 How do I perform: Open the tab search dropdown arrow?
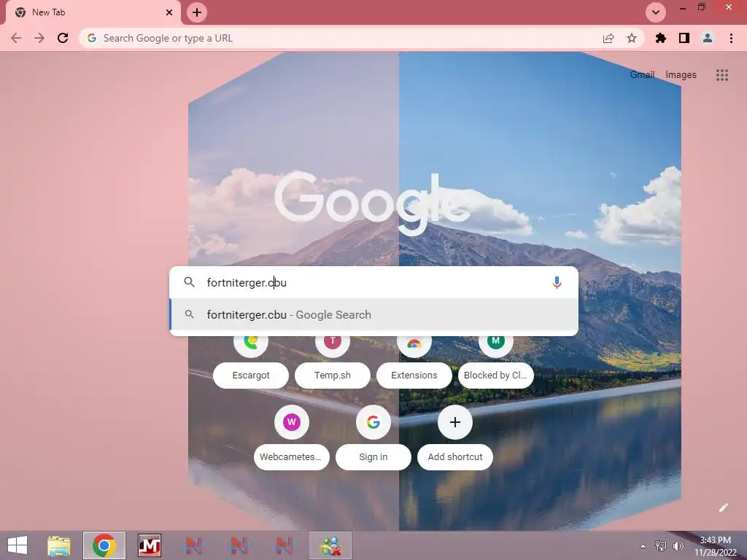tap(656, 12)
